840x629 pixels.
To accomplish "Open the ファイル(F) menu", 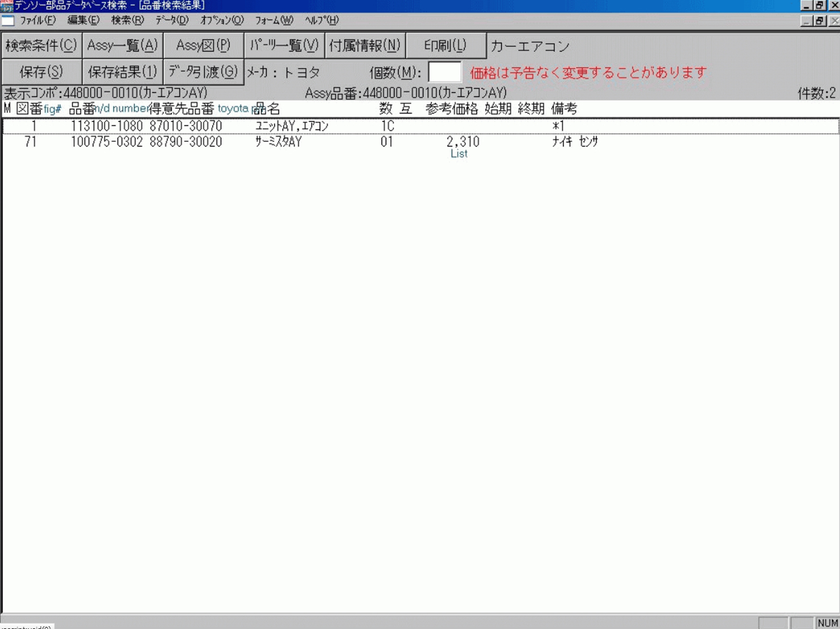I will [x=37, y=20].
